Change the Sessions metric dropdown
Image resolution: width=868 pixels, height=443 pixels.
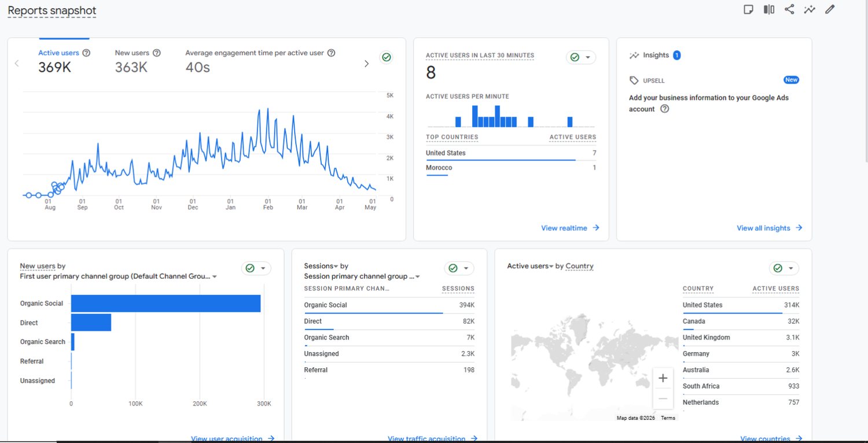[x=321, y=266]
